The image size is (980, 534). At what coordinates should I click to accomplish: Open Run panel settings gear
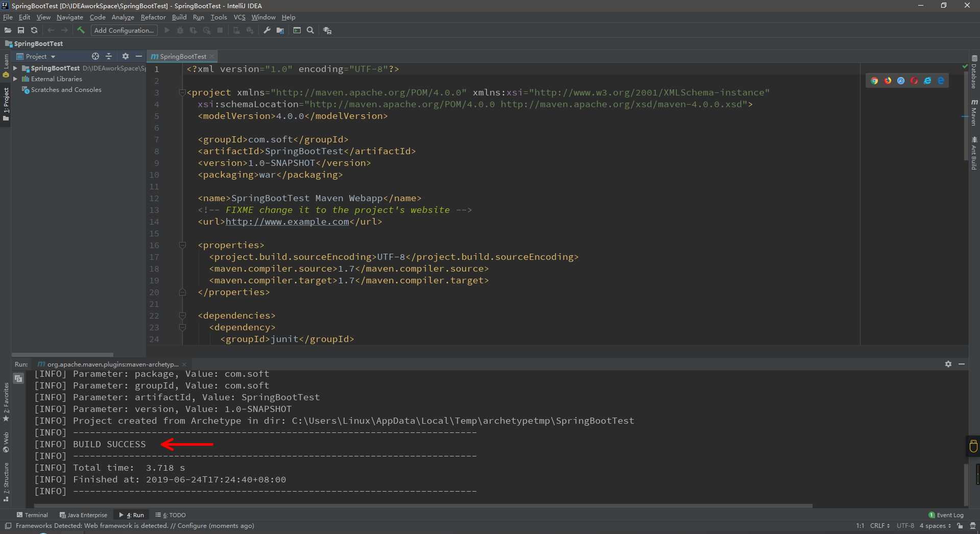[x=948, y=364]
